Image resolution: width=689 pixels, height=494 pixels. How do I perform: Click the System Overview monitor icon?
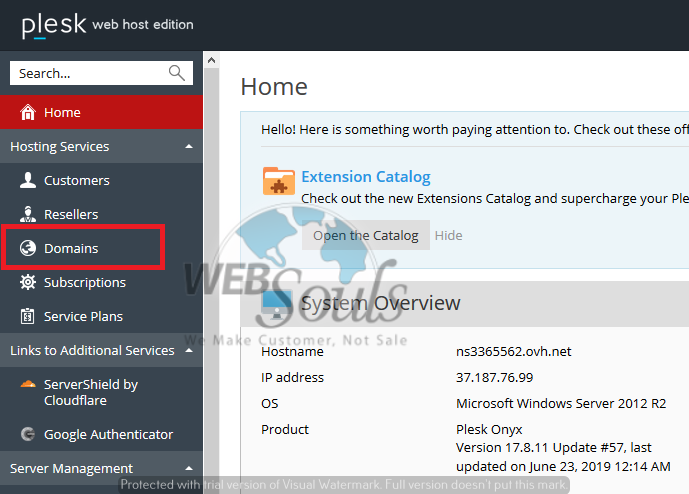click(x=276, y=304)
